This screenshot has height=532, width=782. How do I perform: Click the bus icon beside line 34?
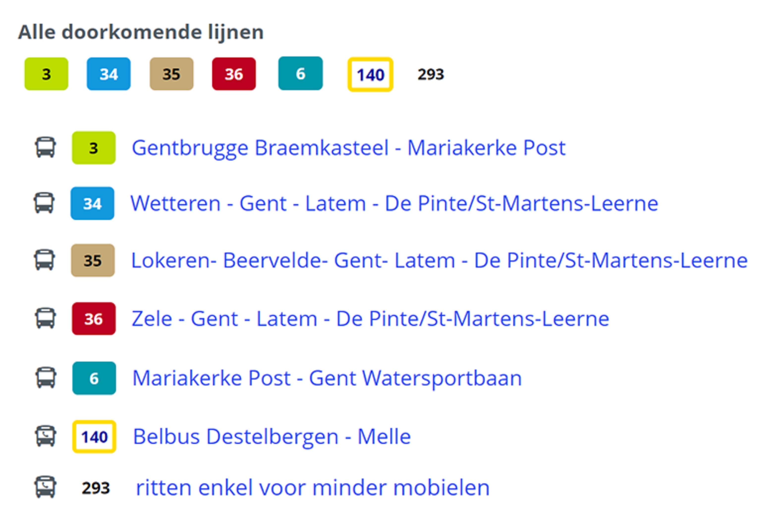[44, 203]
